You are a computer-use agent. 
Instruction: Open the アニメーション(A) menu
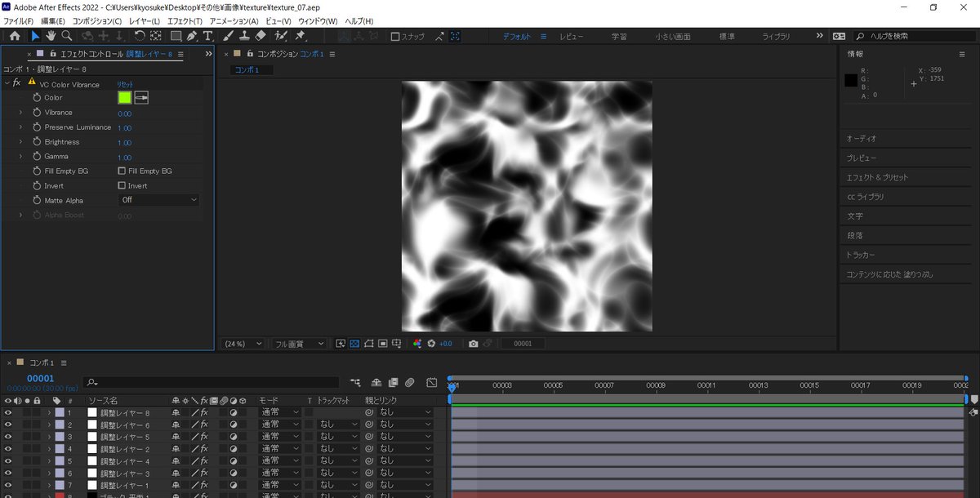click(234, 21)
